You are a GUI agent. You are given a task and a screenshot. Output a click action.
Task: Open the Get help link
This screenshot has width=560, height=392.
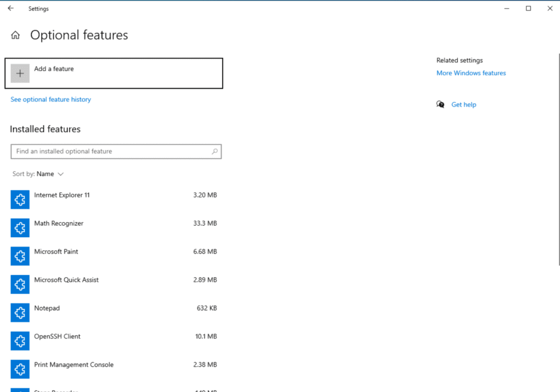[464, 104]
